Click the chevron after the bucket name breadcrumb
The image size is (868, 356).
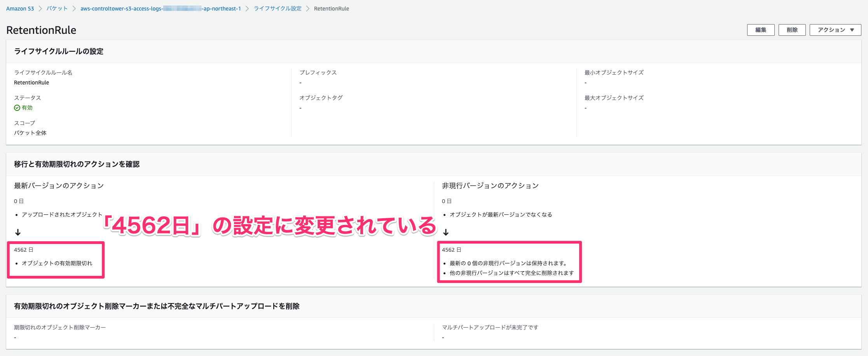tap(248, 8)
